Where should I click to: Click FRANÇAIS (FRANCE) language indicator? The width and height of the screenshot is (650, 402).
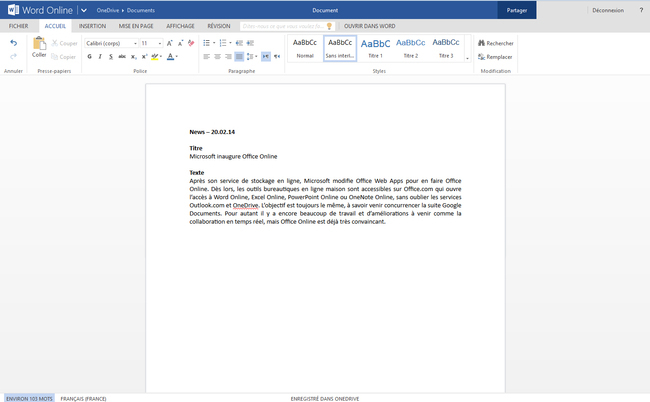click(83, 398)
